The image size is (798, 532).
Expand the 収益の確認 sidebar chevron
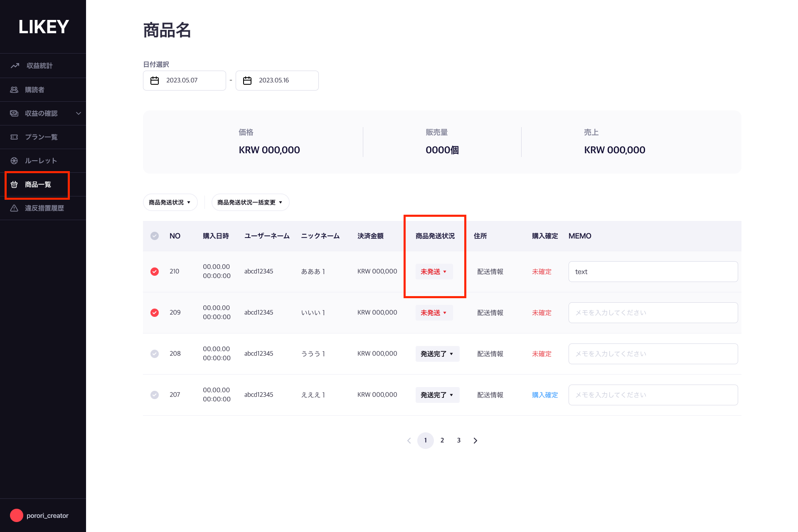[78, 113]
